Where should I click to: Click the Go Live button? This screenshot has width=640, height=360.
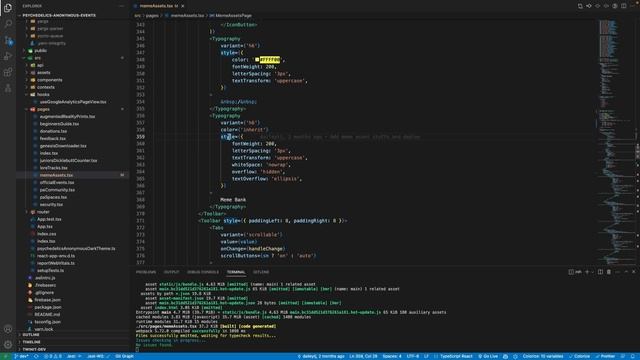point(488,356)
